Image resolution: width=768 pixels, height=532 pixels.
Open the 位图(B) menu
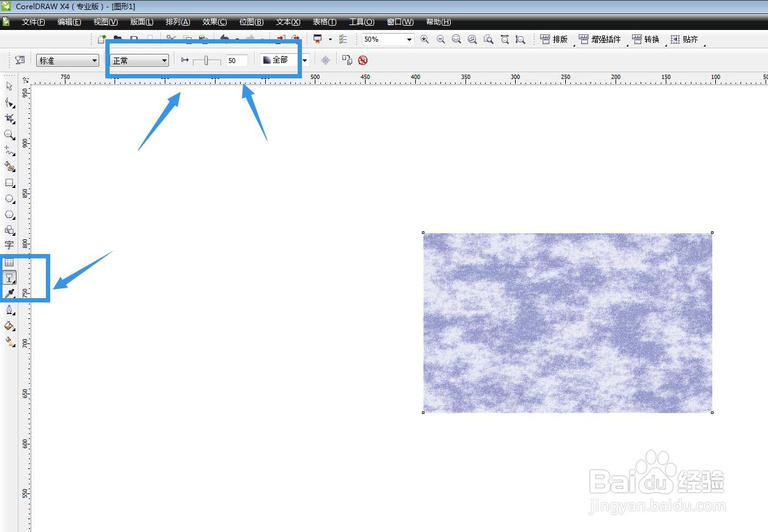coord(251,22)
